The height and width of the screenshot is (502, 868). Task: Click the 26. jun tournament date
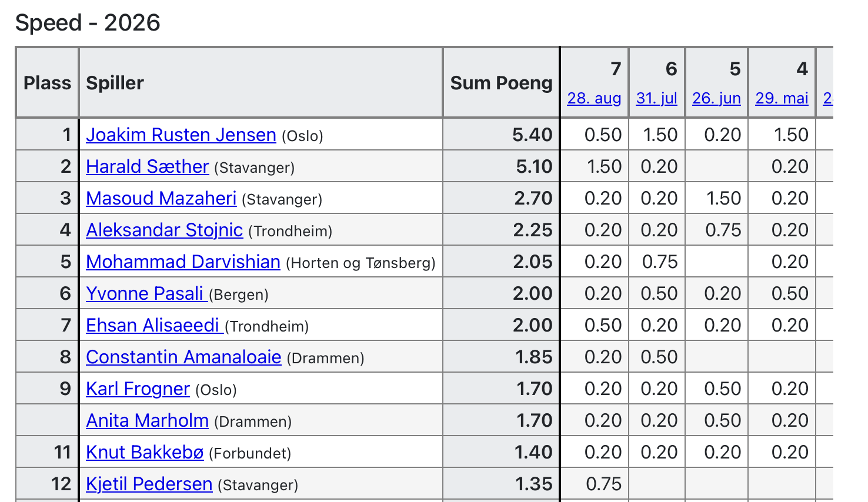716,98
